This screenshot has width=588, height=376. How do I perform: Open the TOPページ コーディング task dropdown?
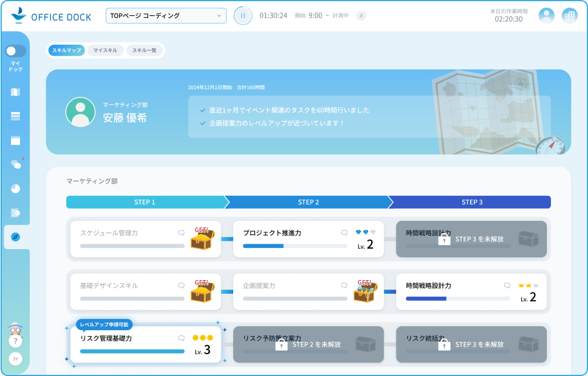click(x=166, y=15)
